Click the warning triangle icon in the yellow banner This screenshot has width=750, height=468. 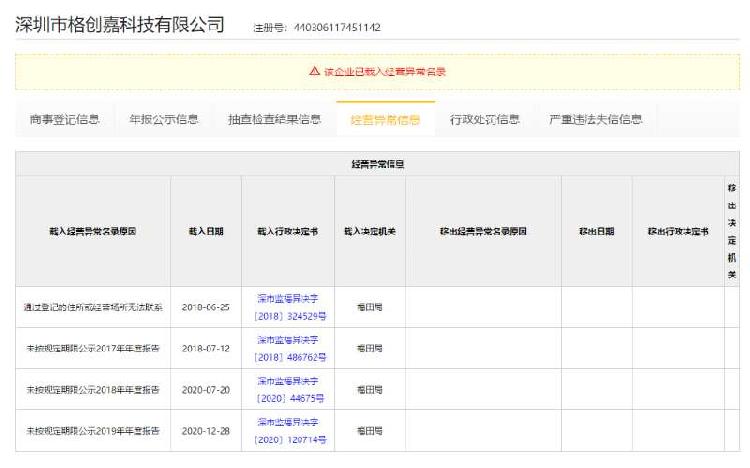(314, 71)
